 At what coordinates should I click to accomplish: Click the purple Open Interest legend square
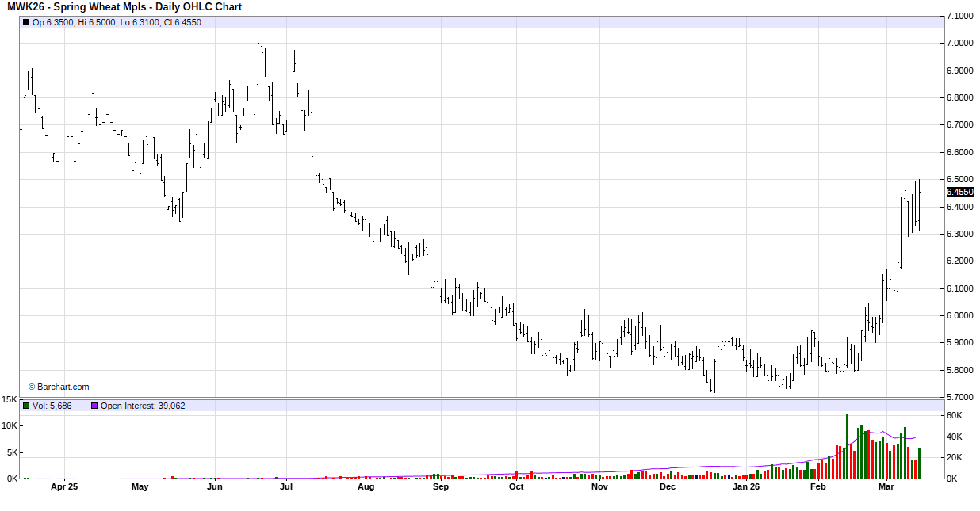point(94,406)
